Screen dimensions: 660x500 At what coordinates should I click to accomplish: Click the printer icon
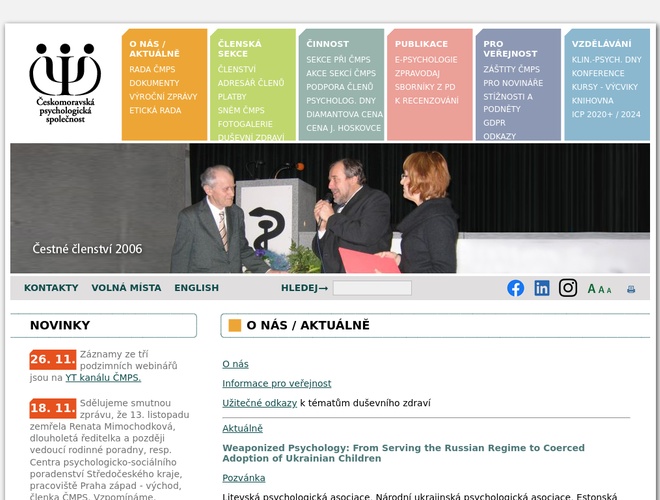coord(631,289)
